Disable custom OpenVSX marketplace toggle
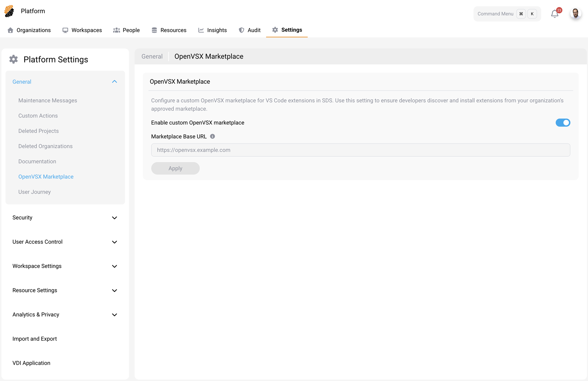Screen dimensions: 588x381 click(x=563, y=123)
